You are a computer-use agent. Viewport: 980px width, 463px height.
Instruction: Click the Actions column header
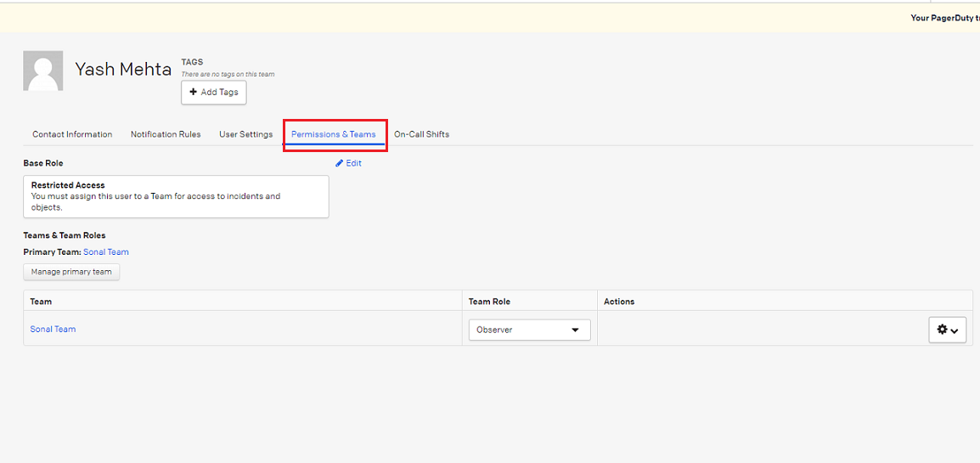tap(619, 302)
